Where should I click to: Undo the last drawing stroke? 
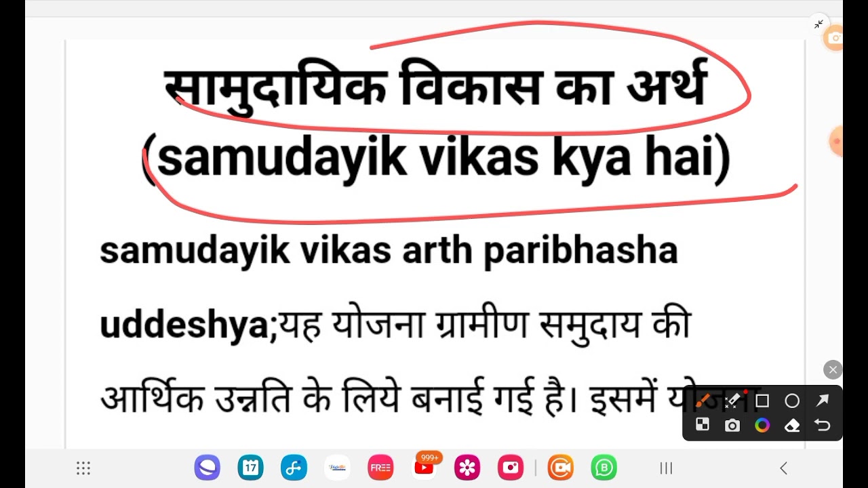click(x=822, y=425)
